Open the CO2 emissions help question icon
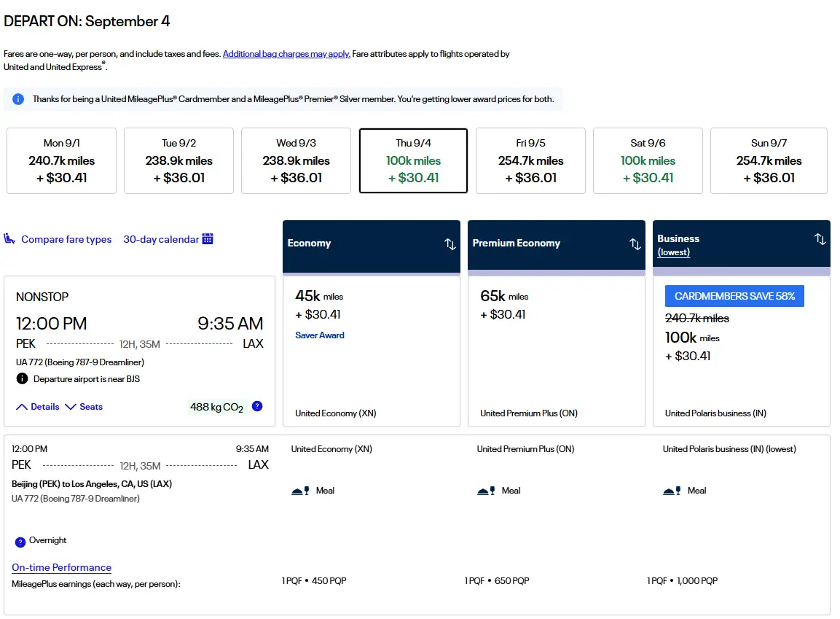Image resolution: width=840 pixels, height=619 pixels. coord(257,406)
